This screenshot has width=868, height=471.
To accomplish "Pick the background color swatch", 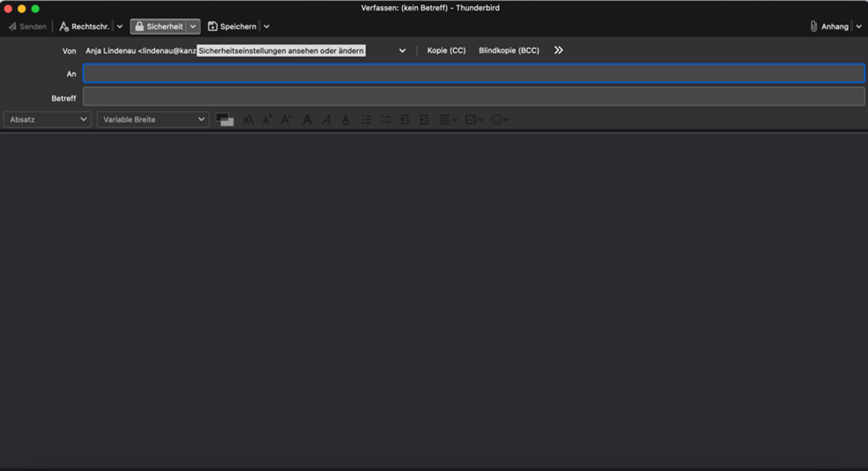I will pyautogui.click(x=228, y=122).
